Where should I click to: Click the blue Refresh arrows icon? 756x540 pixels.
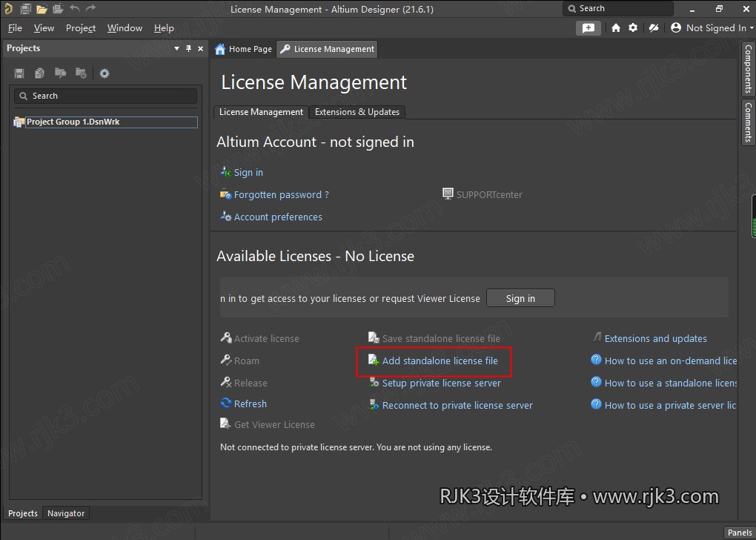tap(225, 403)
